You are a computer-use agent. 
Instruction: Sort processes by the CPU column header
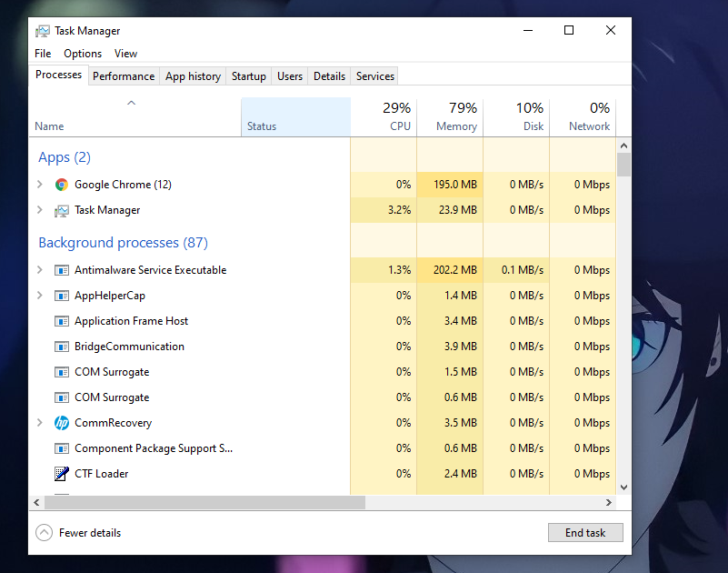click(x=384, y=117)
